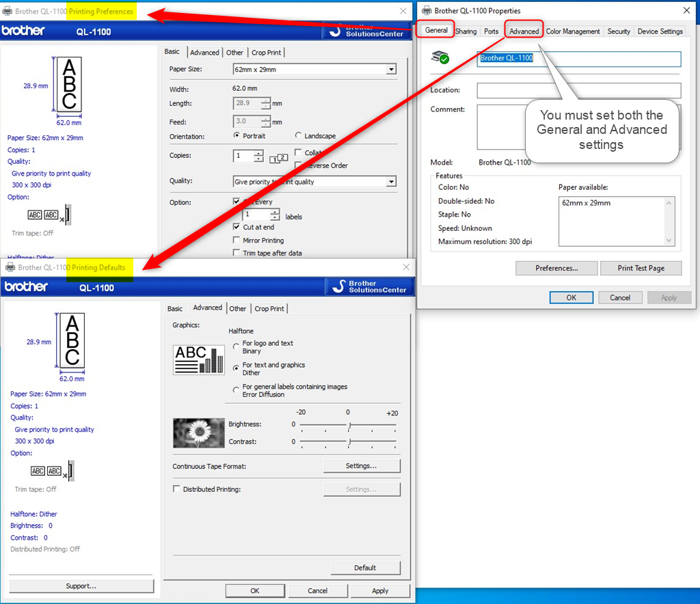Viewport: 700px width, 604px height.
Task: Select 62mm x 29mm in Paper available list
Action: click(586, 203)
